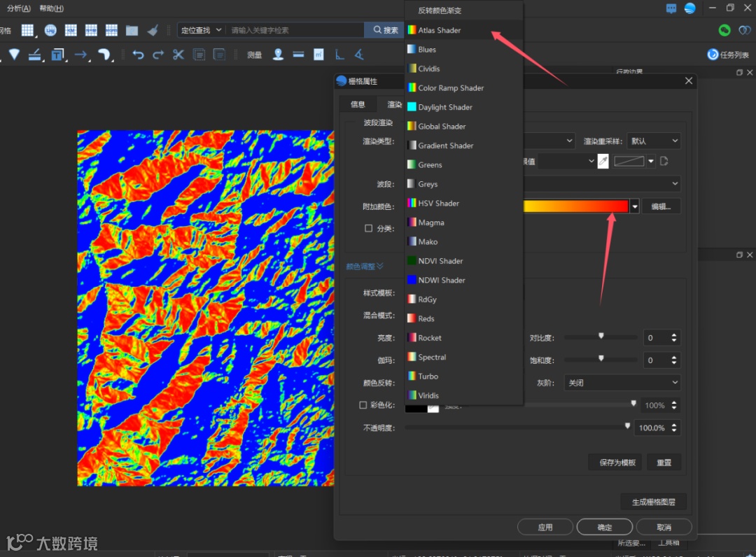Expand the 渲染重采样 dropdown showing 默认

653,141
